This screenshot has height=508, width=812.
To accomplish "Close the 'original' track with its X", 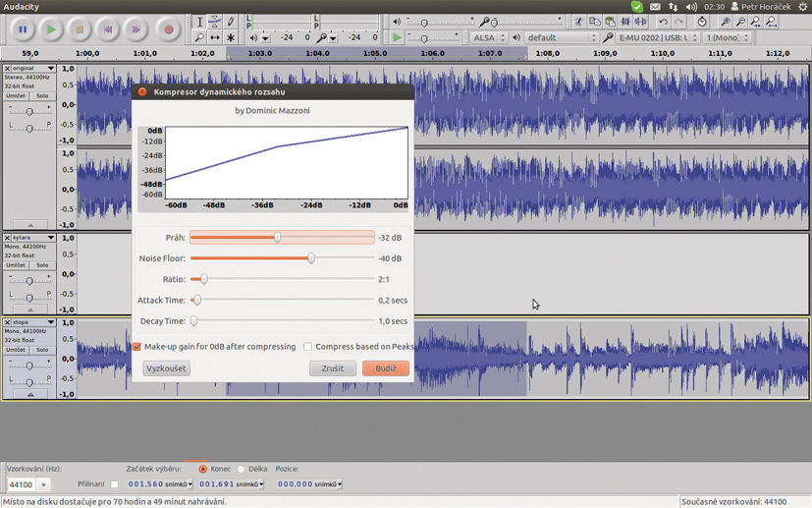I will pyautogui.click(x=7, y=68).
